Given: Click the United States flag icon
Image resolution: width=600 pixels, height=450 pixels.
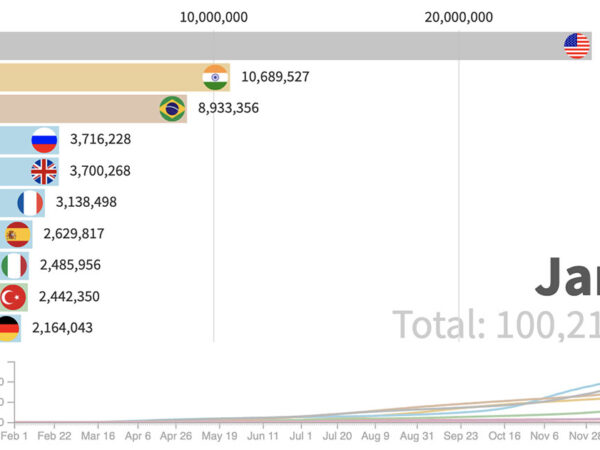Looking at the screenshot, I should pos(576,45).
